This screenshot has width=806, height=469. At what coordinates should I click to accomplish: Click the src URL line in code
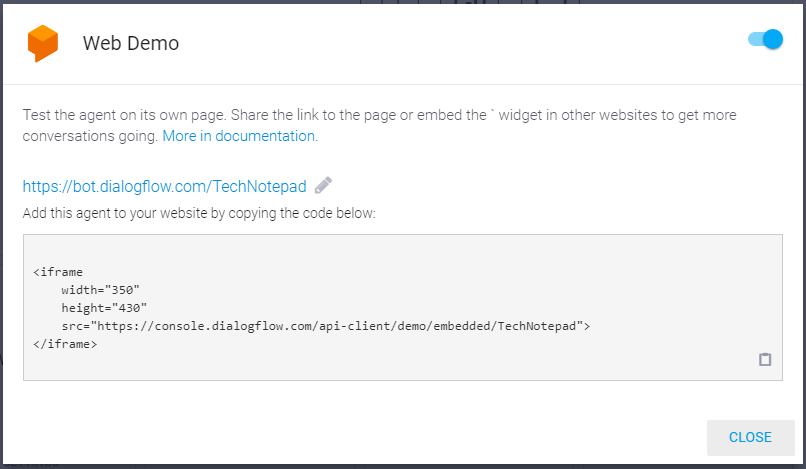click(x=326, y=326)
